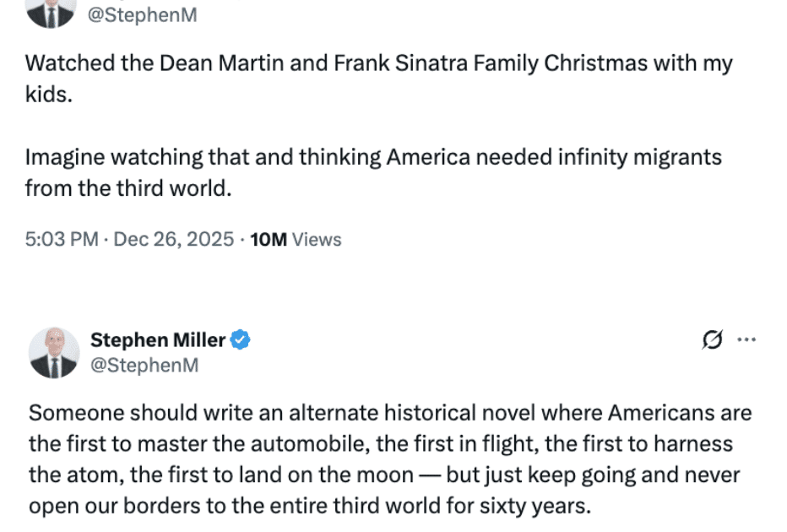This screenshot has width=787, height=532.
Task: Click the Grok icon on the second post
Action: [713, 340]
